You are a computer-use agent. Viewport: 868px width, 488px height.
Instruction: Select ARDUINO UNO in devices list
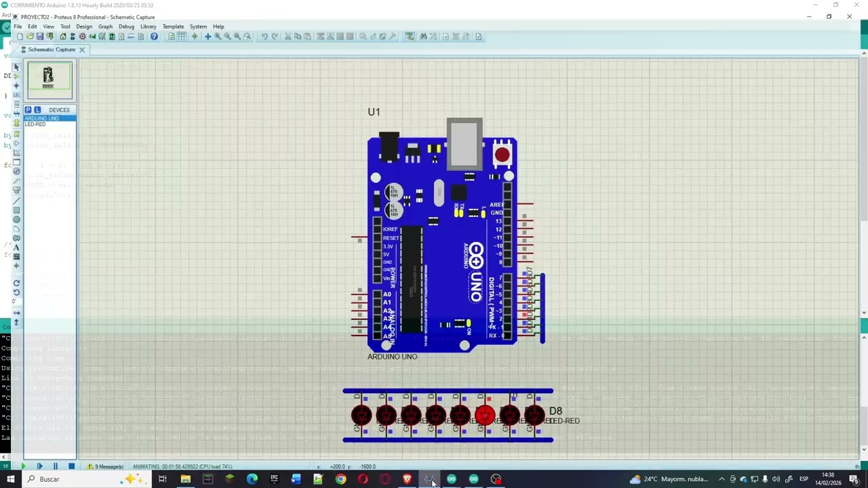50,119
